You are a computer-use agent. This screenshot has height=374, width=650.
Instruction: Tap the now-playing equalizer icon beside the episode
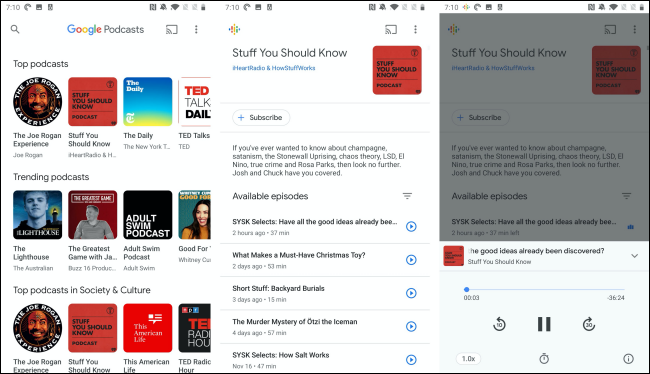pyautogui.click(x=631, y=227)
